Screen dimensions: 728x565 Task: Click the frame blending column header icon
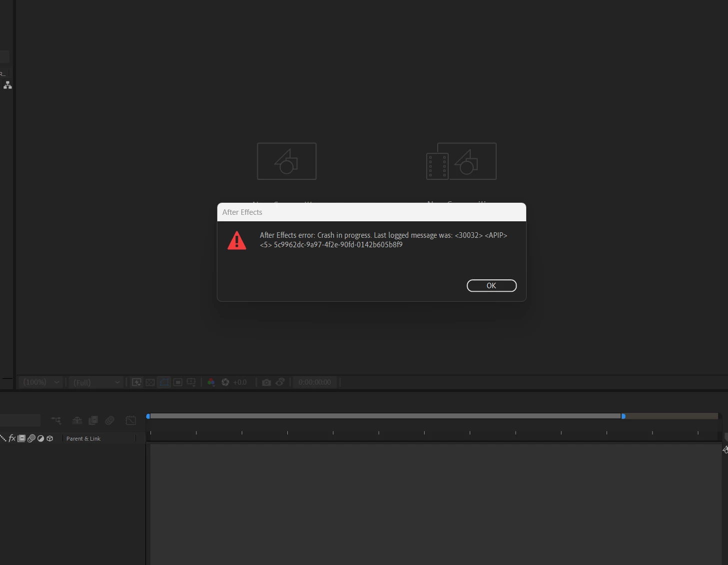pyautogui.click(x=21, y=438)
